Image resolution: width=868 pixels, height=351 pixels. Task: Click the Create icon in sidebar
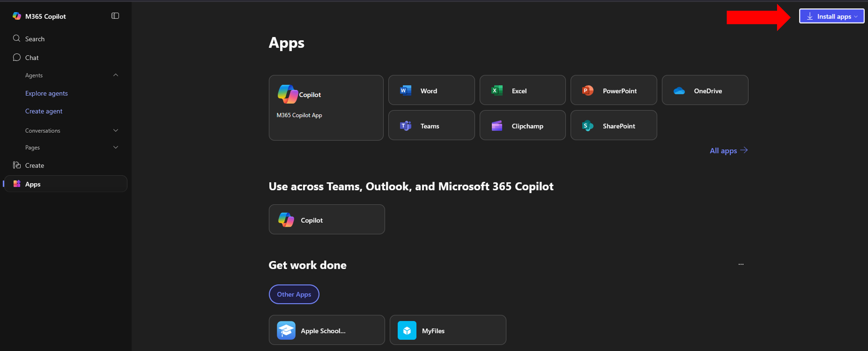(x=17, y=165)
